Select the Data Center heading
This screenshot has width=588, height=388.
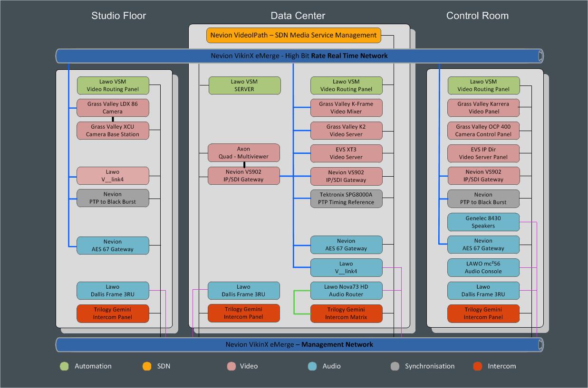click(298, 16)
